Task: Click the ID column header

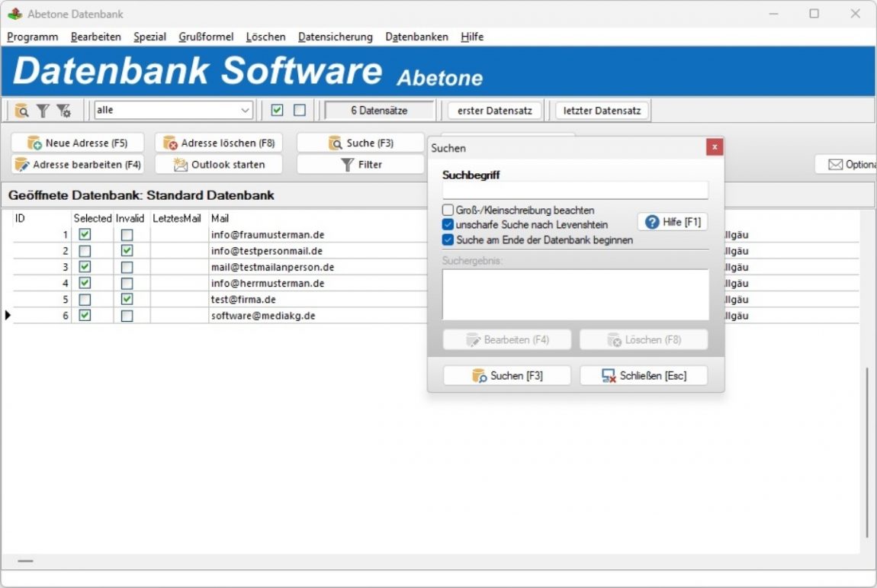Action: click(42, 218)
